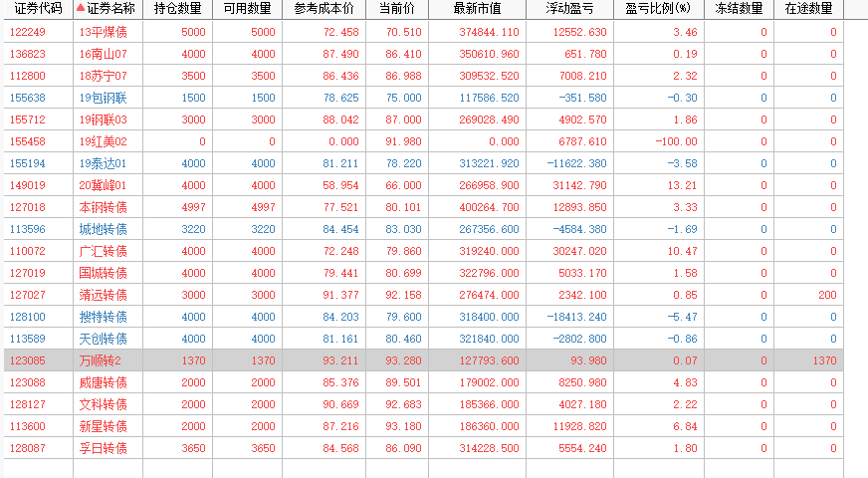Viewport: 868px width, 478px height.
Task: Select the 威唐转债 holding
Action: coord(103,382)
